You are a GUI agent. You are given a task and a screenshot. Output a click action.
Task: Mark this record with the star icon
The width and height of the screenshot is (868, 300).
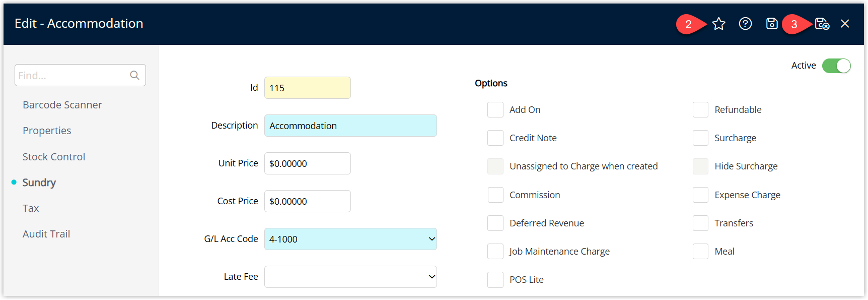click(x=718, y=24)
